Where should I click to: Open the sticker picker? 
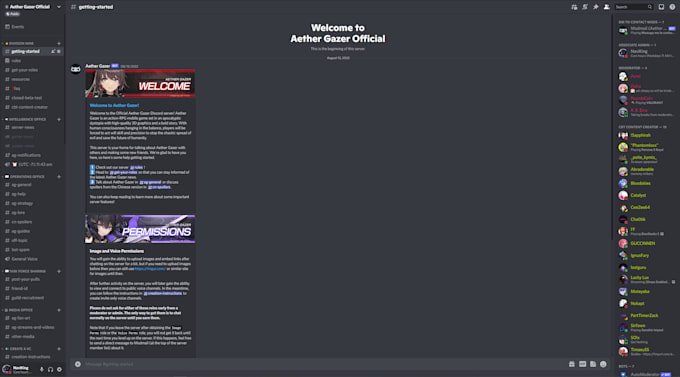click(x=593, y=364)
